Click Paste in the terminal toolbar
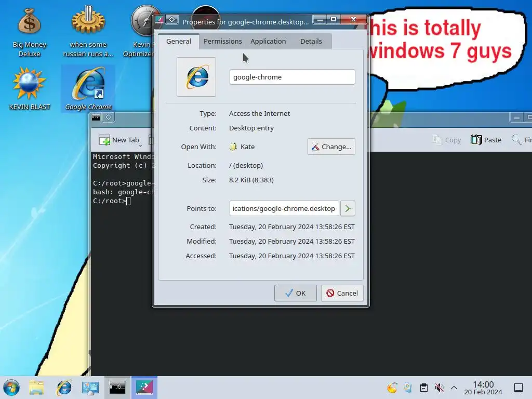 (486, 140)
